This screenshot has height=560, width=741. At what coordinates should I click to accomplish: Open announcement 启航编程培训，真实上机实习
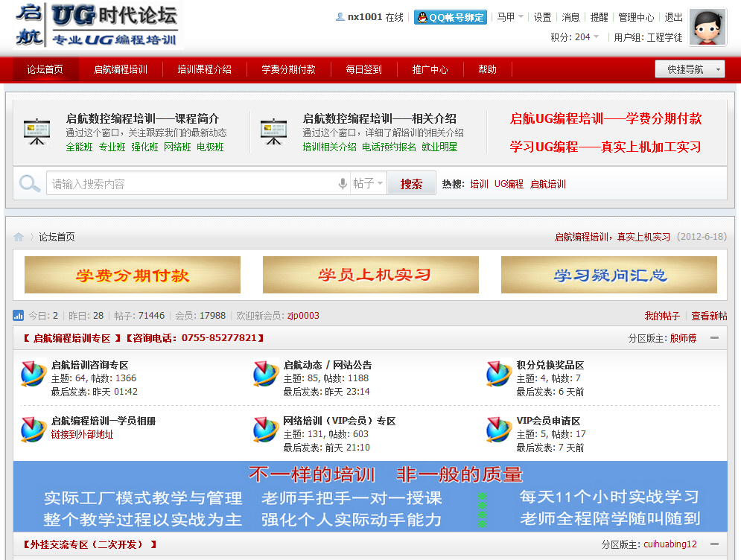coord(612,237)
